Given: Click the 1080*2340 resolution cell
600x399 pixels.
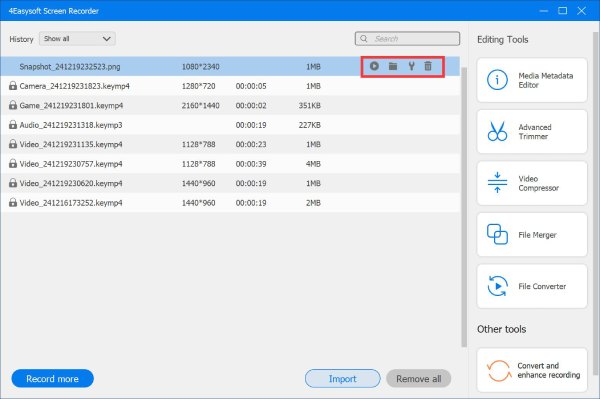Looking at the screenshot, I should pos(201,67).
